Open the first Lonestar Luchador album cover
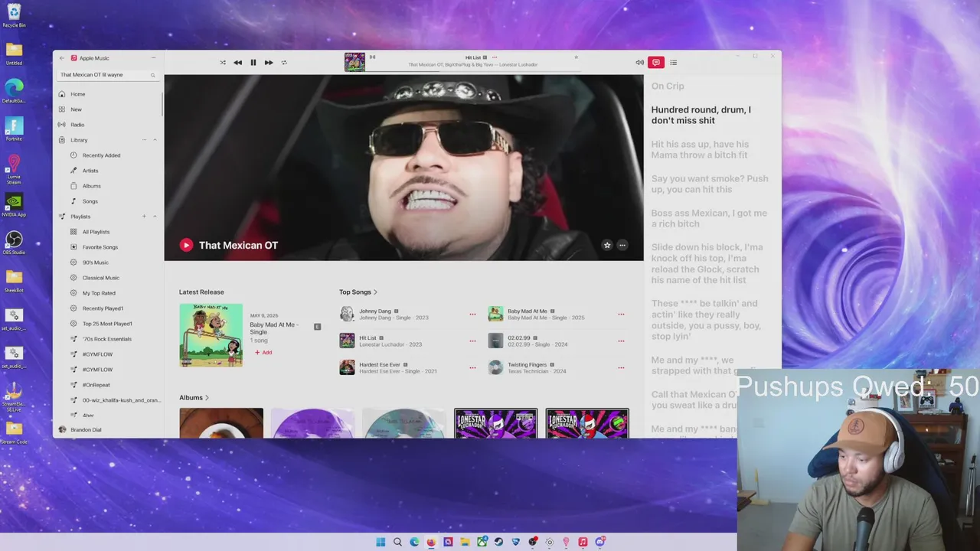Screen dimensions: 980x551 pos(496,423)
